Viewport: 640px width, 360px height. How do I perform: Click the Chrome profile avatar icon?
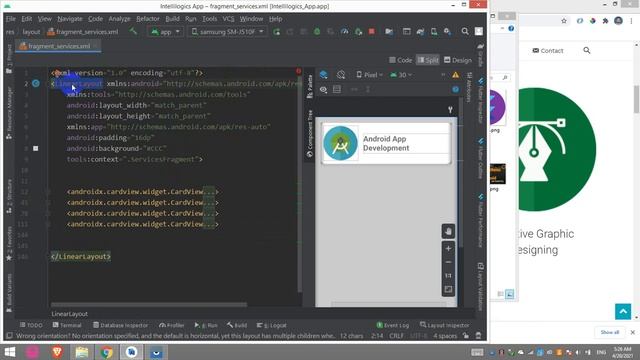[x=618, y=21]
